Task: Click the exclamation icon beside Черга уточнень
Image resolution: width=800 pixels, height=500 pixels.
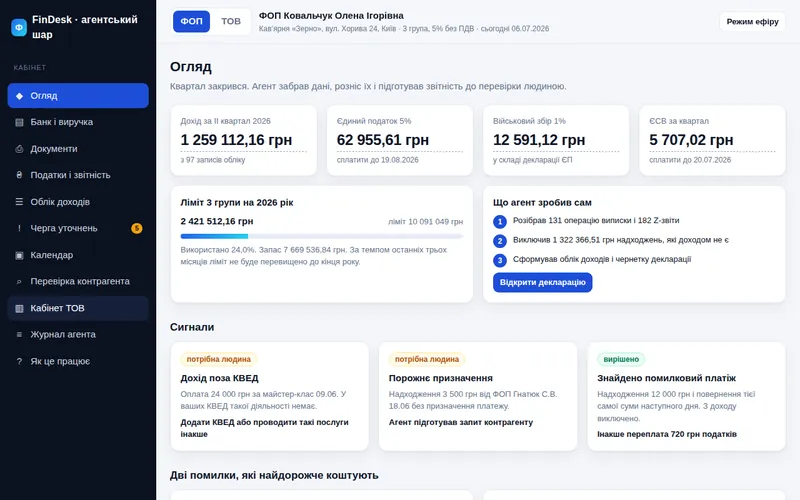Action: 19,229
